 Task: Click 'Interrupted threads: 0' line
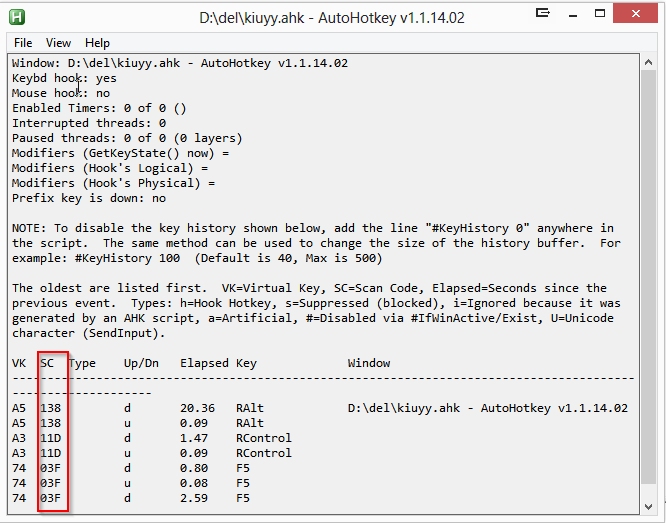[x=89, y=123]
